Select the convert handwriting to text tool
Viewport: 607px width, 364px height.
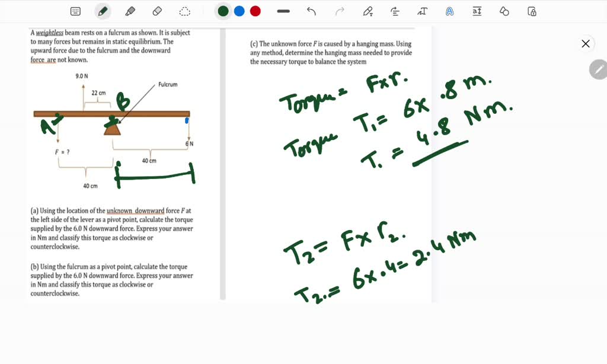(x=422, y=11)
